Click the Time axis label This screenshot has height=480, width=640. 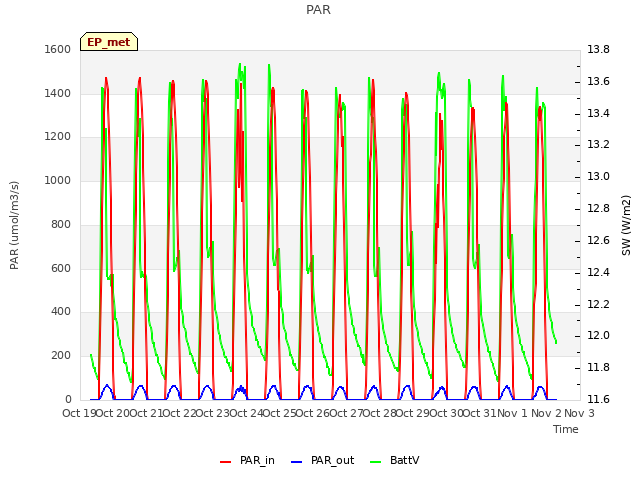tap(566, 429)
